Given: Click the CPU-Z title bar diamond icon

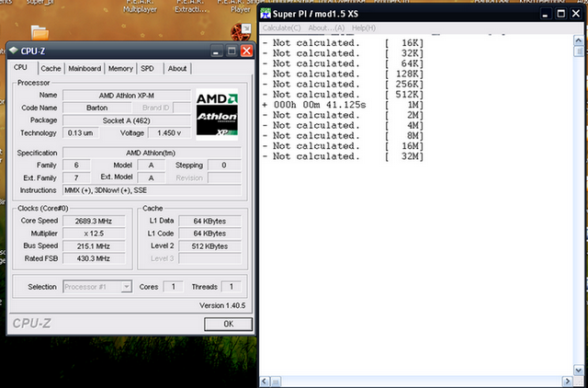Looking at the screenshot, I should coord(14,51).
